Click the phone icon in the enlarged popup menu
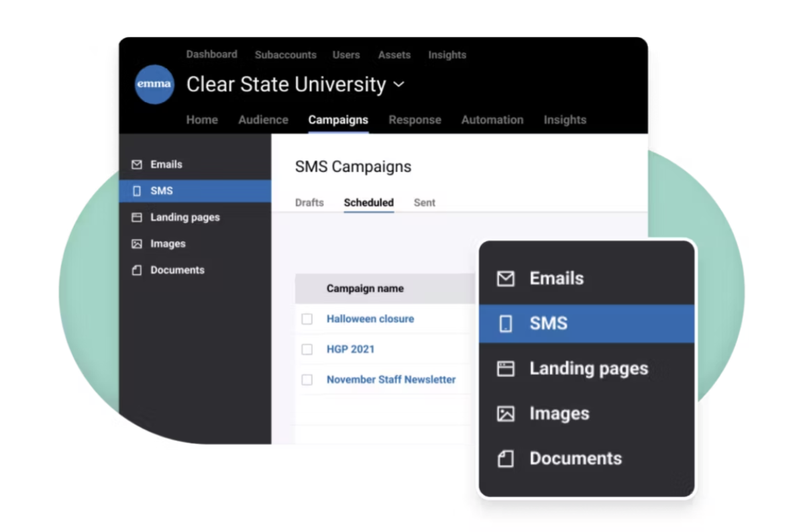The width and height of the screenshot is (807, 532). coord(506,324)
